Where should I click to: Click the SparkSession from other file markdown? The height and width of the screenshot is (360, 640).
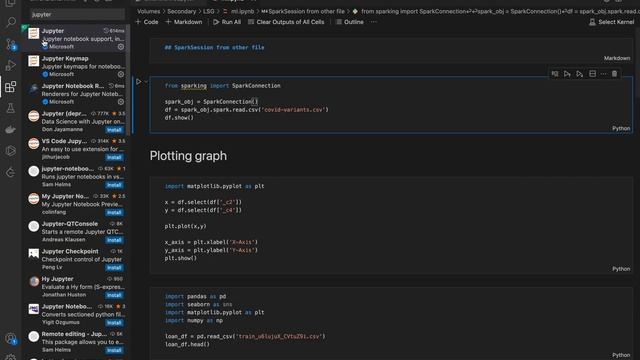point(214,47)
